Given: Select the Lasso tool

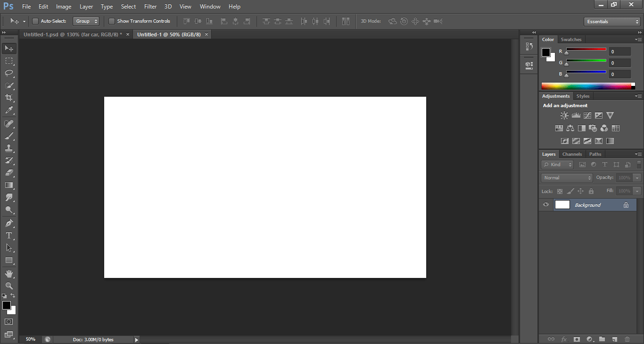Looking at the screenshot, I should [x=9, y=73].
